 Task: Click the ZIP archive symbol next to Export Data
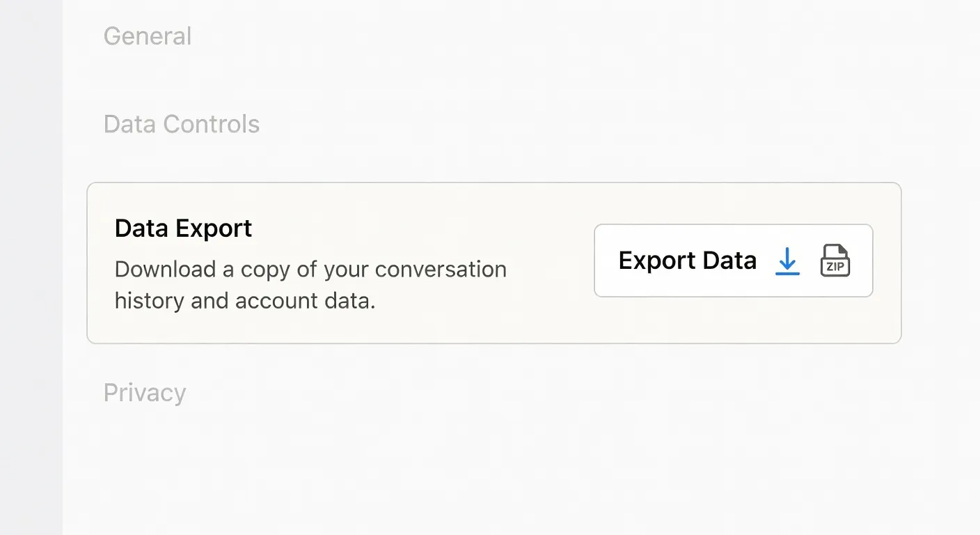click(835, 259)
